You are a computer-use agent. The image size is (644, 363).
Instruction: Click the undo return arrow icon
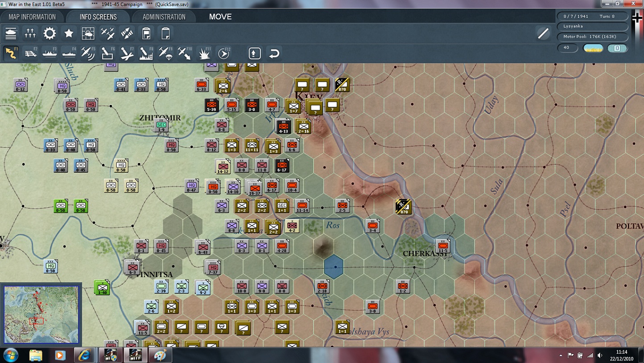274,54
